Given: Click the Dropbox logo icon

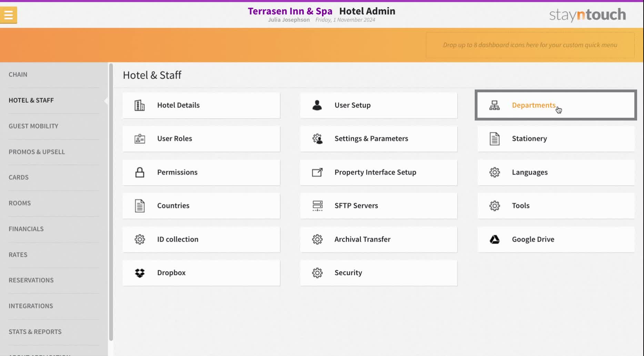Looking at the screenshot, I should pyautogui.click(x=140, y=273).
